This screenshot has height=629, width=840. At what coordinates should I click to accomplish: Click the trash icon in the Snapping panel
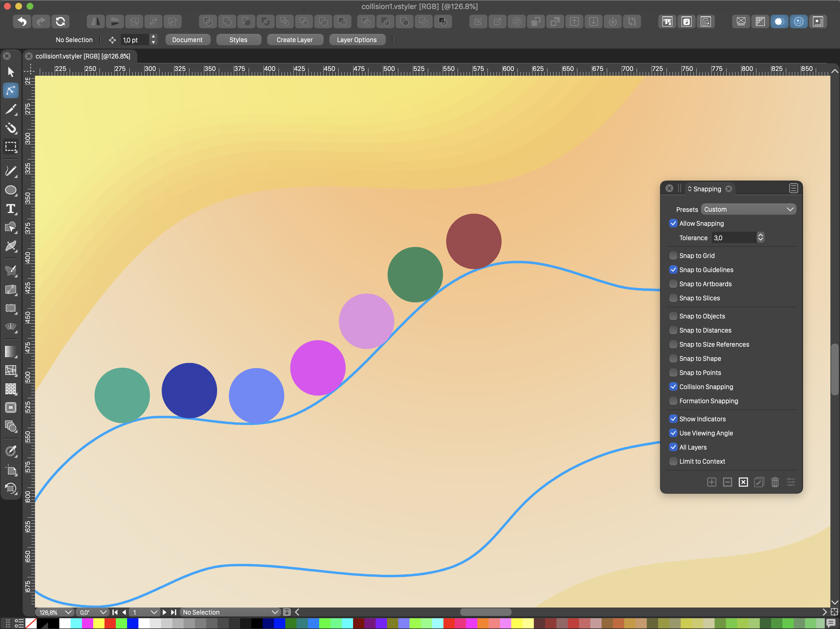[775, 482]
